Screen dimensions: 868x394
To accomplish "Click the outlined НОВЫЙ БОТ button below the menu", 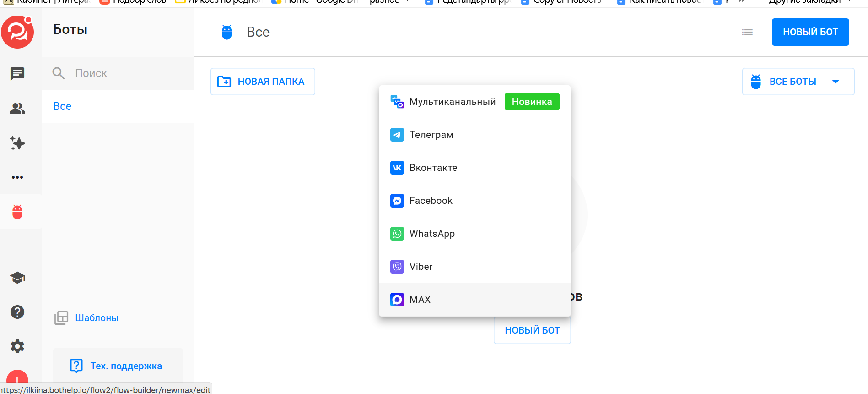I will 532,330.
